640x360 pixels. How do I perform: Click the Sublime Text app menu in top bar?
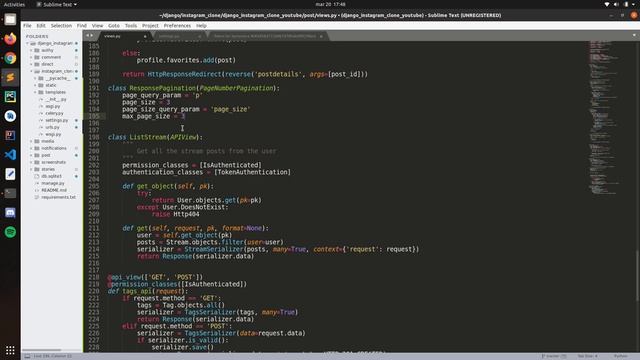click(57, 4)
